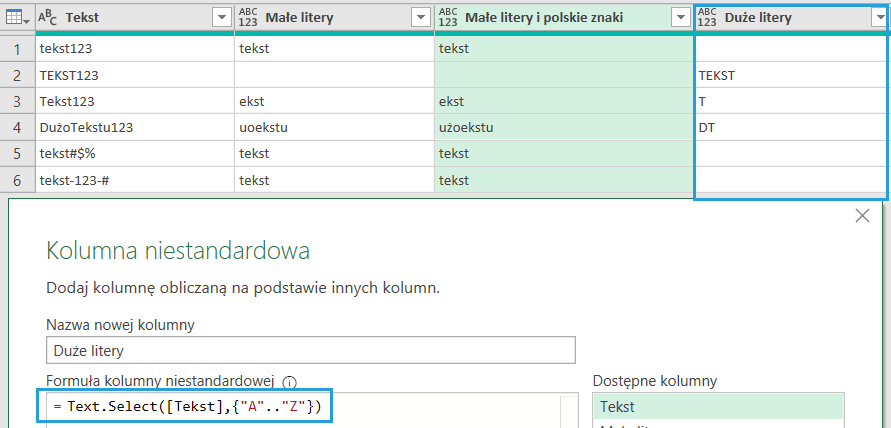Click the info icon beside formula label
Screen dimensions: 891x428
click(290, 381)
